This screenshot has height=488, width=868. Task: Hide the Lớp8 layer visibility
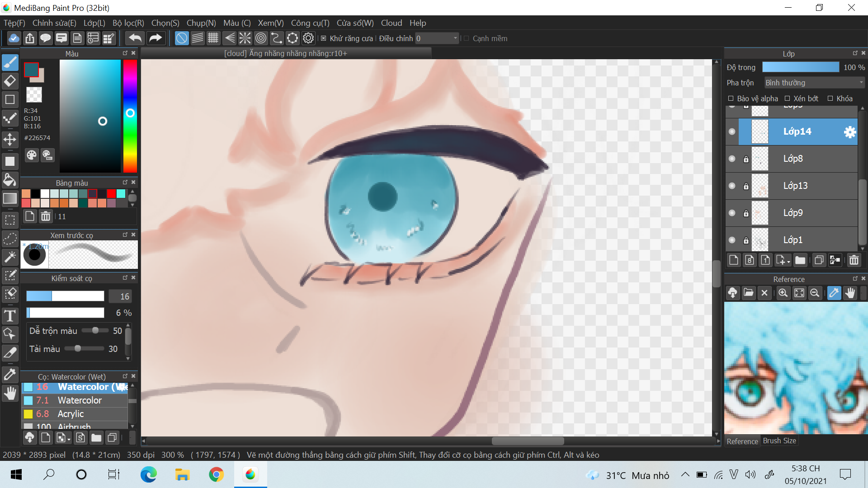(x=732, y=159)
